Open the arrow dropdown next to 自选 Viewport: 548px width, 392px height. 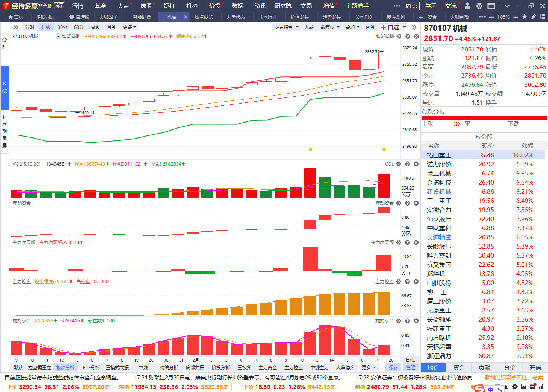point(404,27)
